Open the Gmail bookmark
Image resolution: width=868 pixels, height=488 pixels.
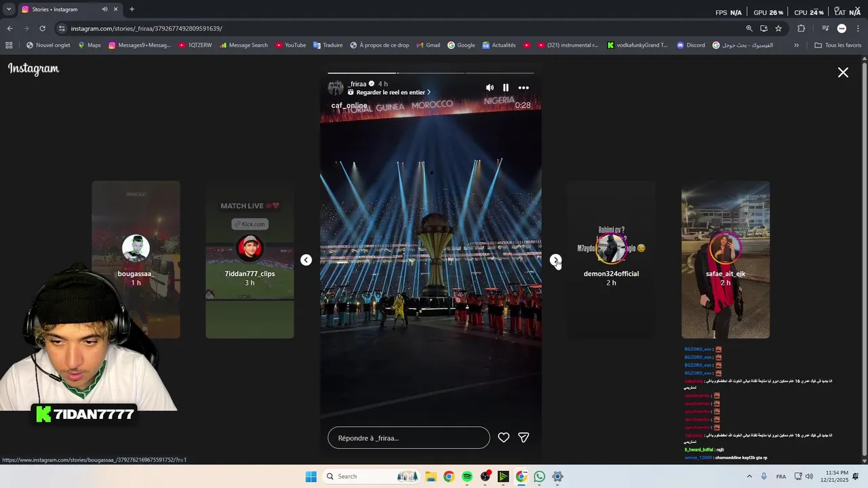point(428,45)
